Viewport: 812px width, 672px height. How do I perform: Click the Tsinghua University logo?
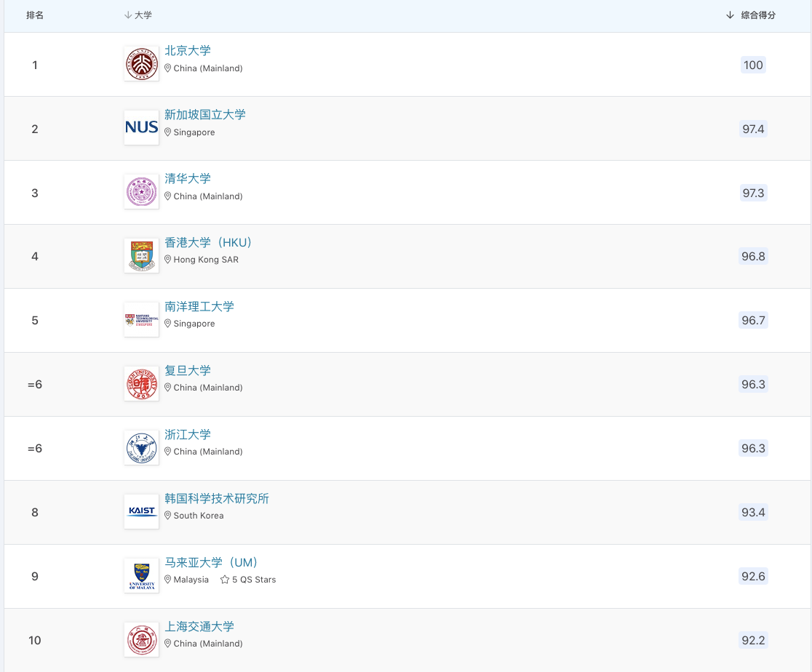point(141,192)
